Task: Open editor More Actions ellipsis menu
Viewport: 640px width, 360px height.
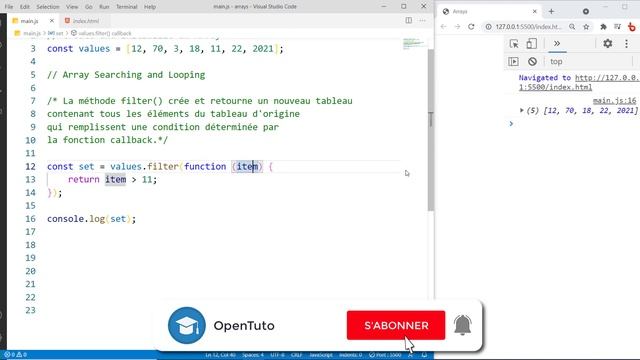Action: 422,20
